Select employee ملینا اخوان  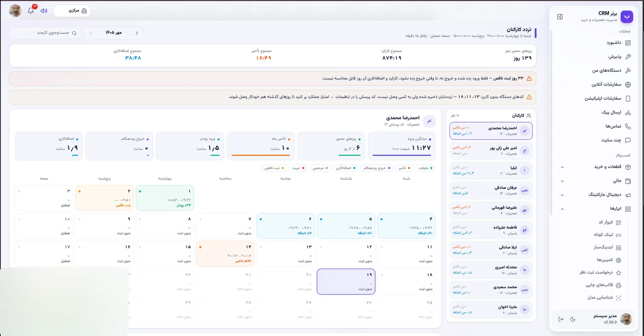point(491,309)
